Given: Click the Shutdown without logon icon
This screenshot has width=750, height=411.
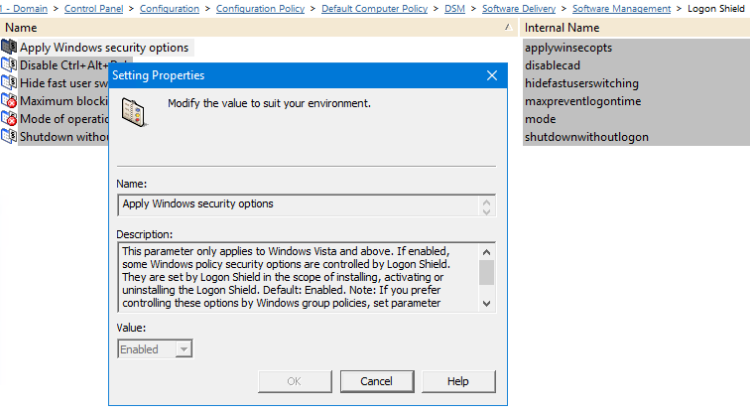Looking at the screenshot, I should tap(10, 137).
